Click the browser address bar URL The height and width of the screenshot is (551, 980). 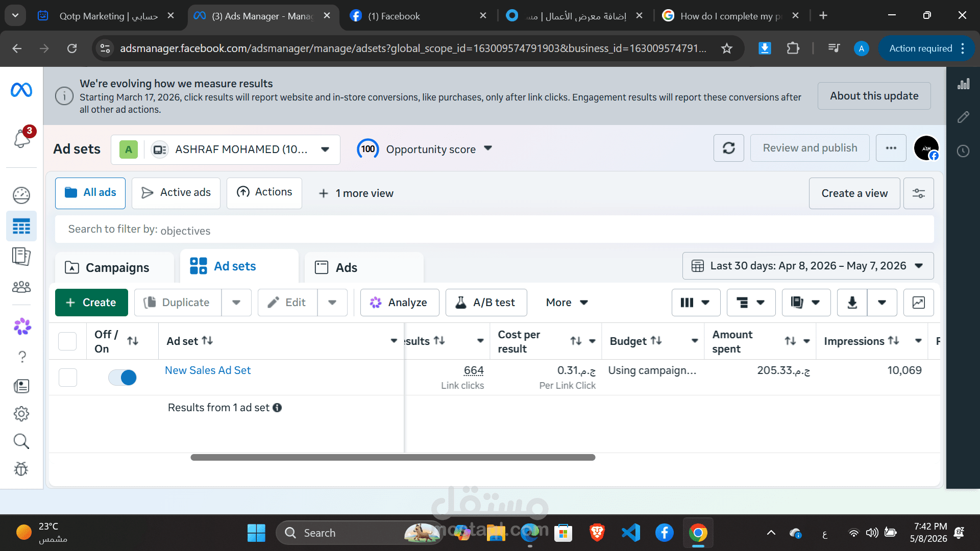coord(413,48)
